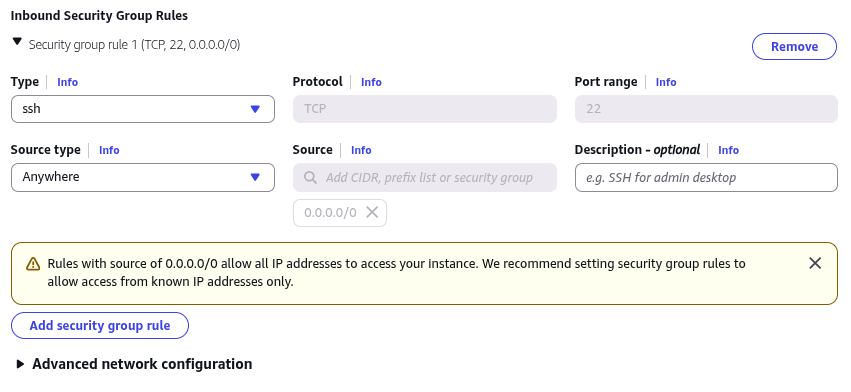Remove the 0.0.0.0/0 source chip
The width and height of the screenshot is (851, 392).
(372, 212)
